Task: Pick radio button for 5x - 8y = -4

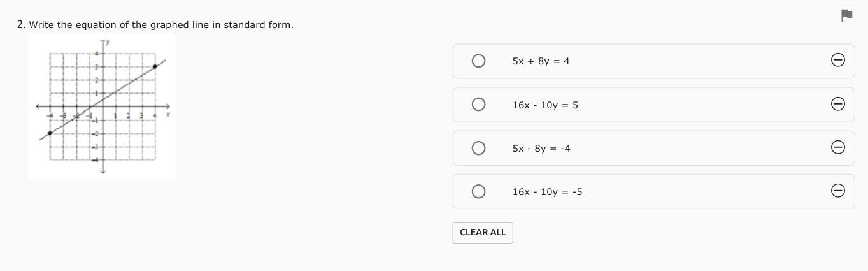Action: tap(478, 148)
